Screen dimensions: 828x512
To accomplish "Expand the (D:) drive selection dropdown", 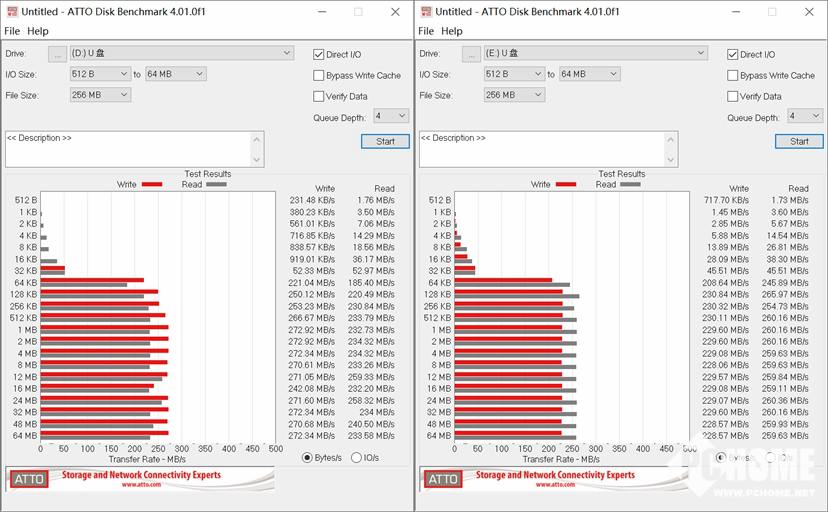I will 182,53.
